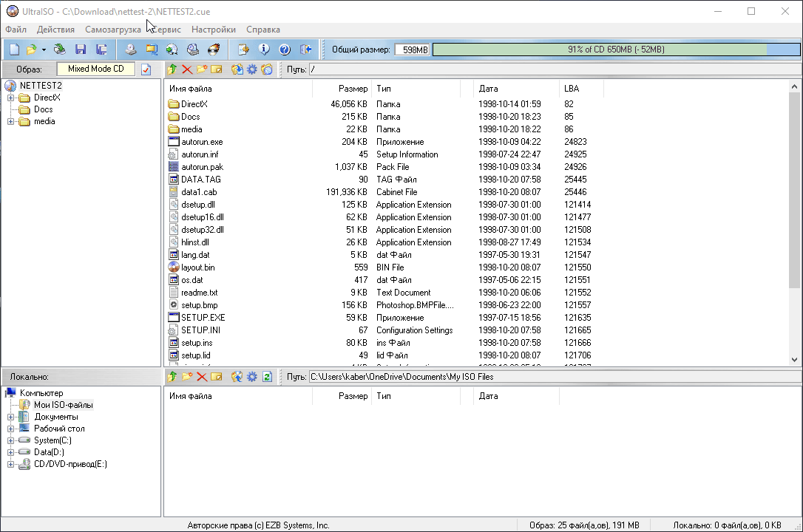803x532 pixels.
Task: Open the Самозагрузка menu
Action: tap(112, 30)
